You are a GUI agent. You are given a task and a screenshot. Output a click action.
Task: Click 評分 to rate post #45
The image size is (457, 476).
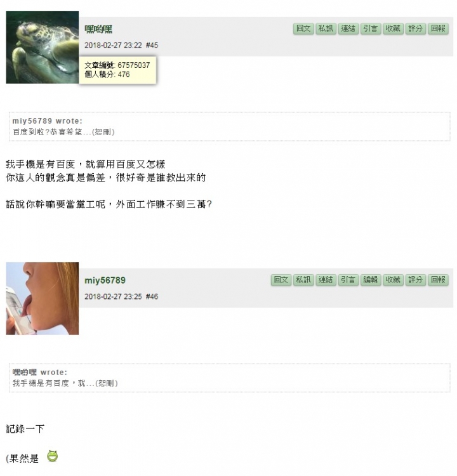416,29
